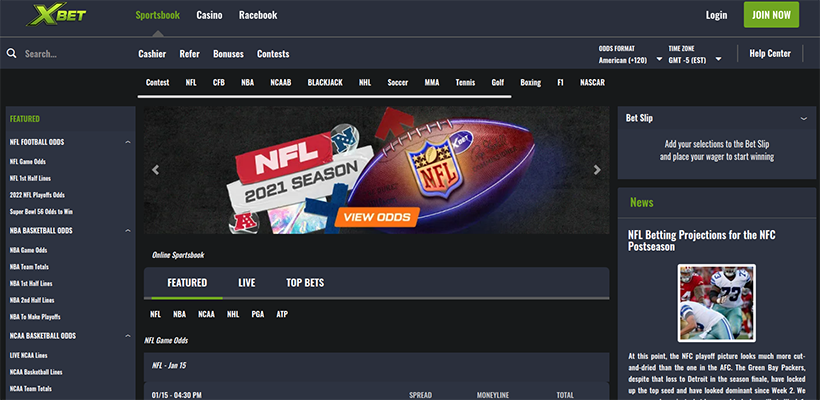
Task: Select Golf in sports bar
Action: 498,83
